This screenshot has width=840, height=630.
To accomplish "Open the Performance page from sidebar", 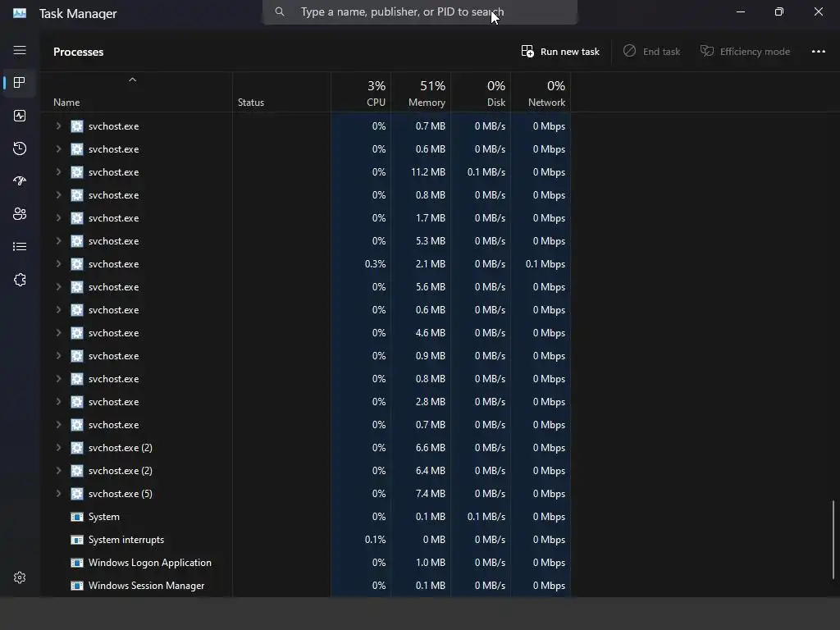I will click(x=20, y=116).
